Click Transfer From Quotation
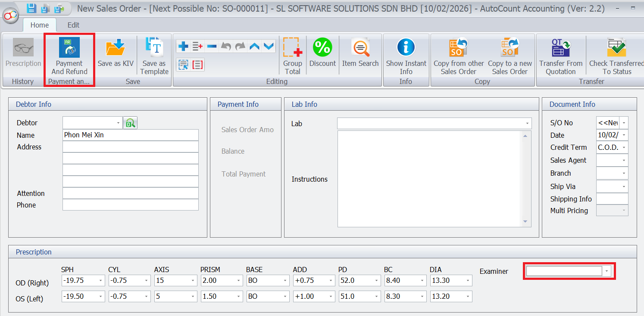Screen dimensions: 644x316 coord(560,48)
